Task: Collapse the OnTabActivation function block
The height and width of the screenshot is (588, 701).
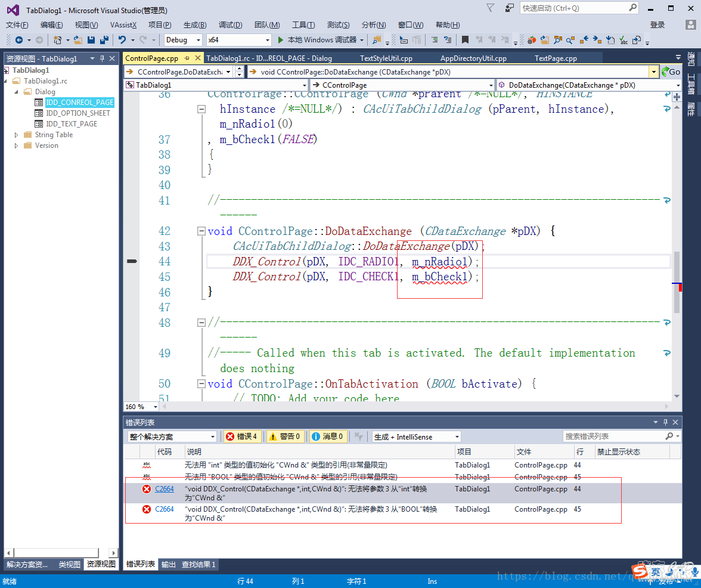Action: [201, 383]
